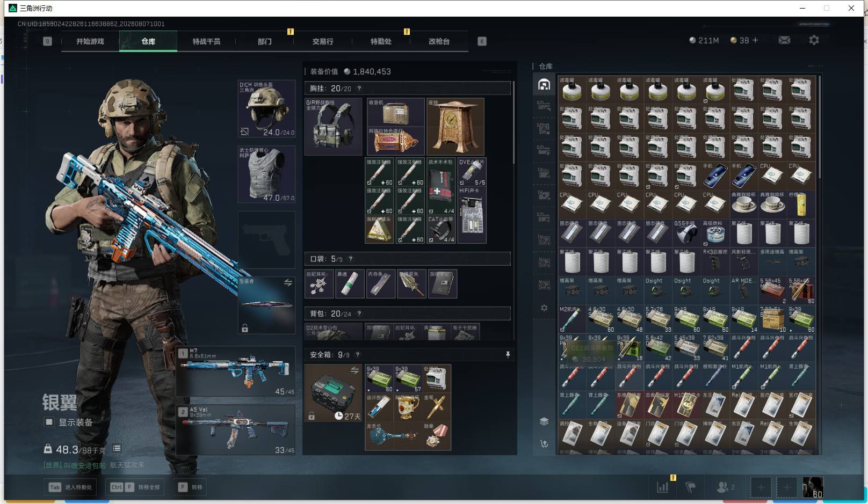Click the plus next to 38 currency
Screen dimensions: 868x504
point(755,40)
